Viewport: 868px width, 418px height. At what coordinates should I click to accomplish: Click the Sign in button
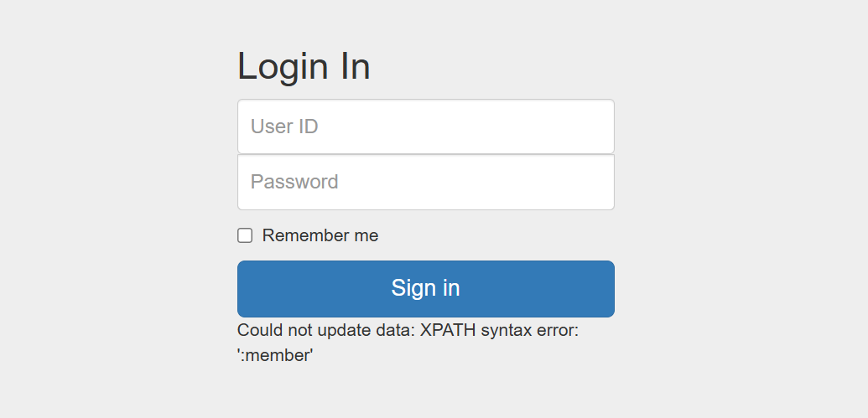(x=426, y=289)
